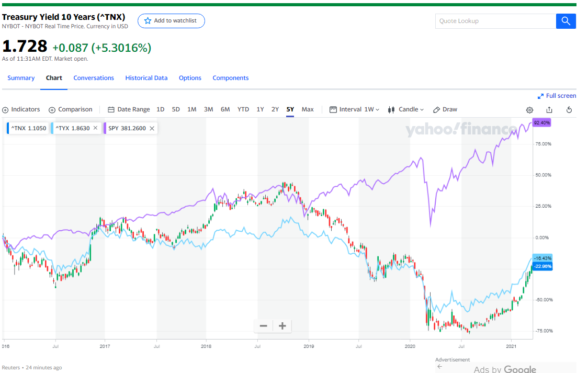Focus the Quote Lookup search field

click(495, 21)
